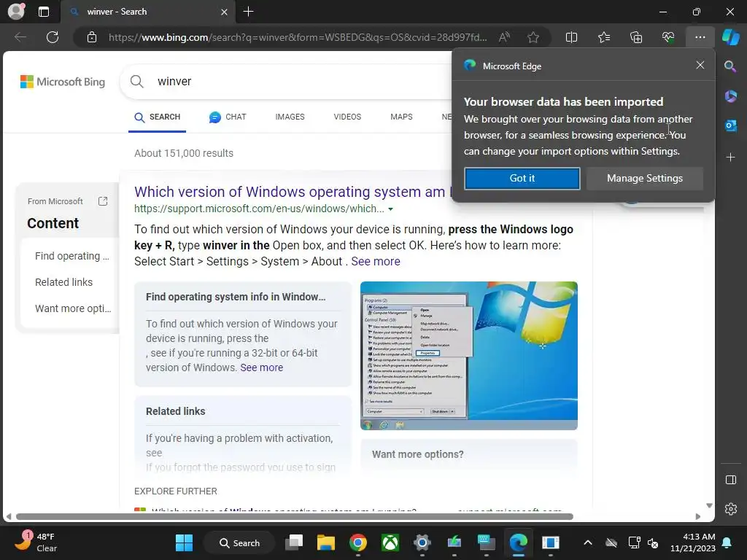Click 'See more' after Settings > System > About
The height and width of the screenshot is (560, 747).
tap(376, 262)
